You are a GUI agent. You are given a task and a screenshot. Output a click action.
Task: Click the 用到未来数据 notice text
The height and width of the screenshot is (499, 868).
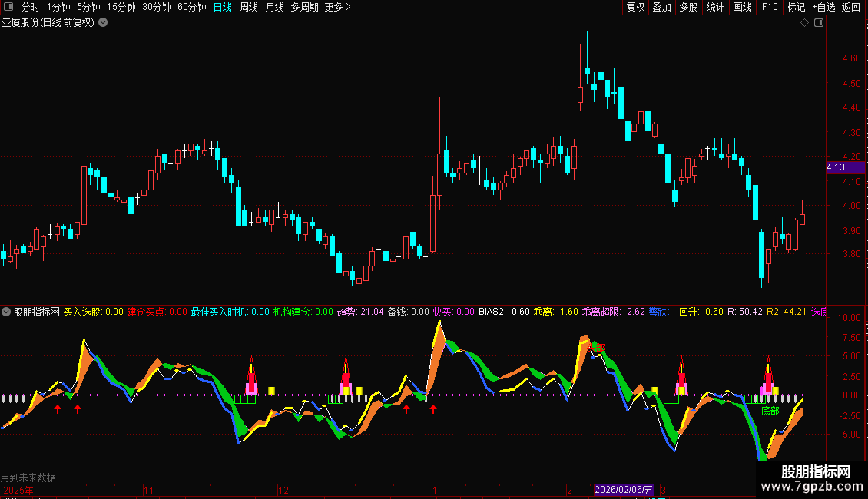[x=28, y=478]
